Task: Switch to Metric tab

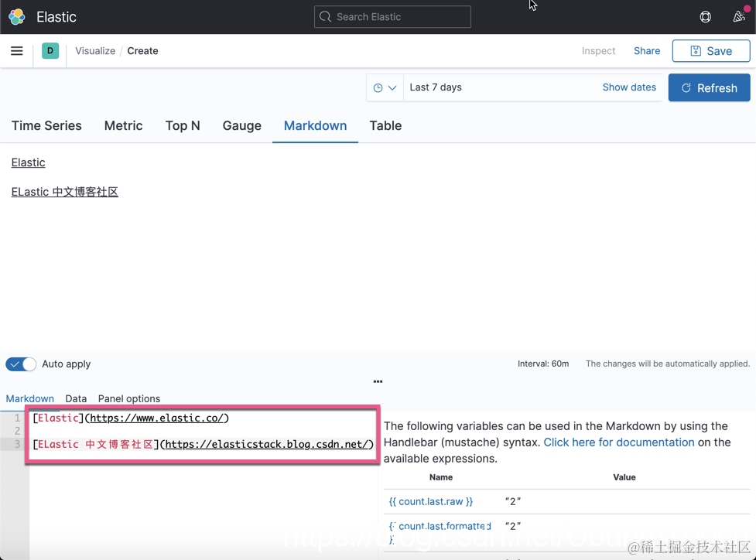Action: [124, 126]
